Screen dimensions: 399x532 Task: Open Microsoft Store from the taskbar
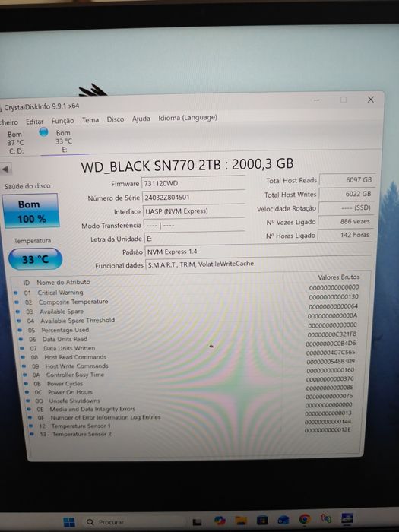[262, 520]
